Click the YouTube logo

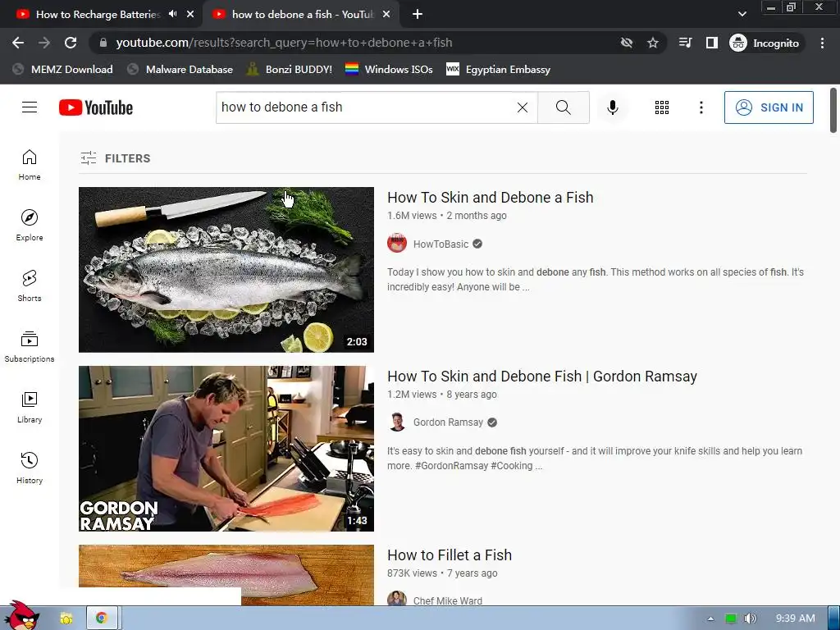tap(96, 107)
